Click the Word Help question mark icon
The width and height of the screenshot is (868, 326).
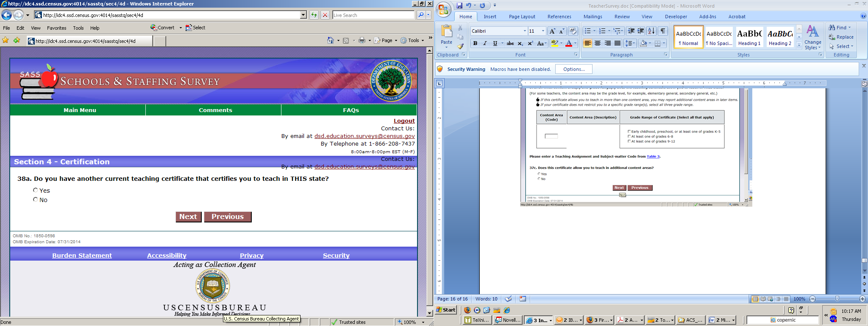[x=863, y=16]
